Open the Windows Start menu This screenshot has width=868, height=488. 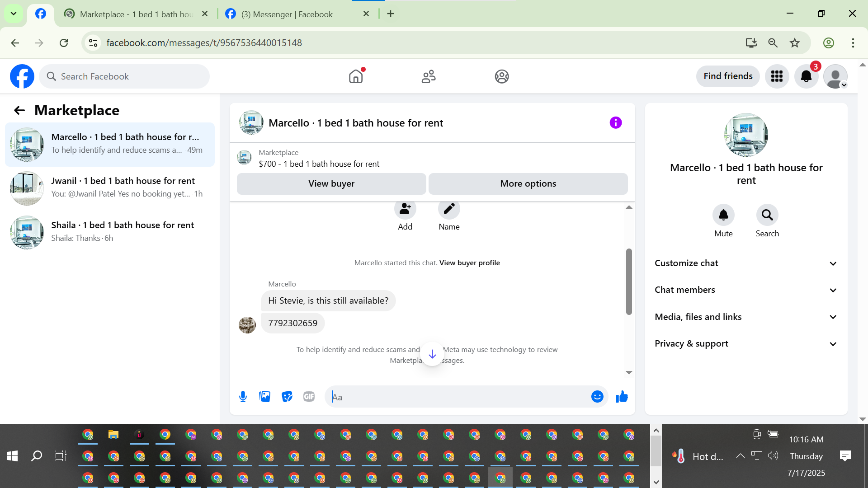pos(12,456)
